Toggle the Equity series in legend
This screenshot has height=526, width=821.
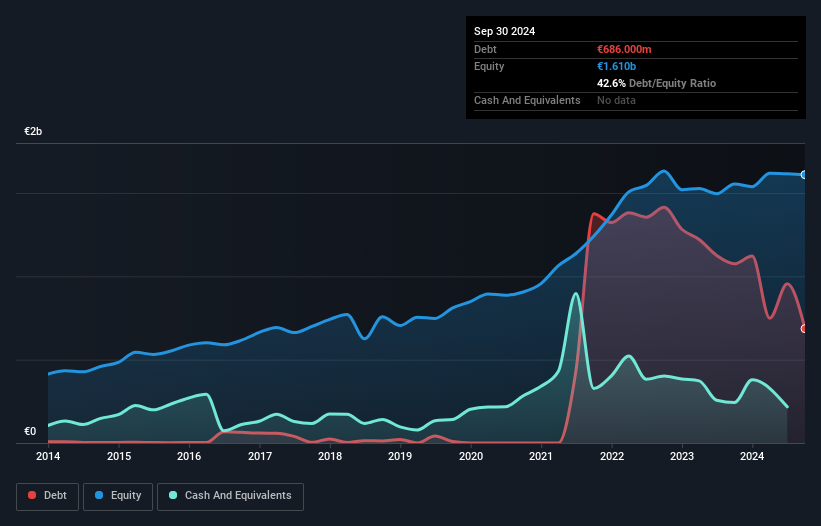pos(118,495)
